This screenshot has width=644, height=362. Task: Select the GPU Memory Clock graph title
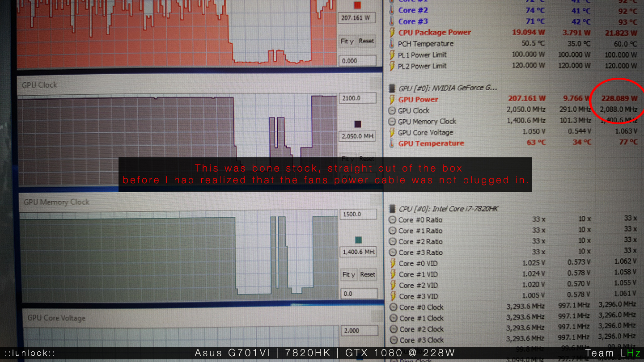coord(57,202)
